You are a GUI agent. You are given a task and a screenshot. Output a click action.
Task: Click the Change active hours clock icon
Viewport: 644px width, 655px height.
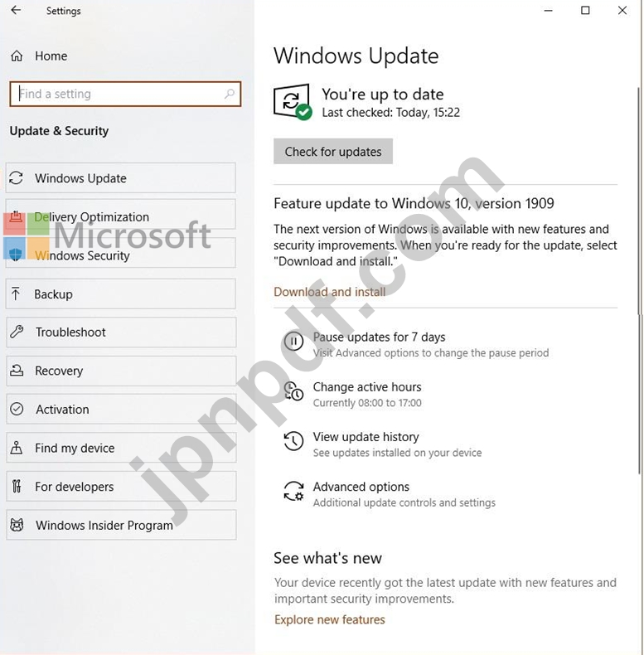[293, 391]
